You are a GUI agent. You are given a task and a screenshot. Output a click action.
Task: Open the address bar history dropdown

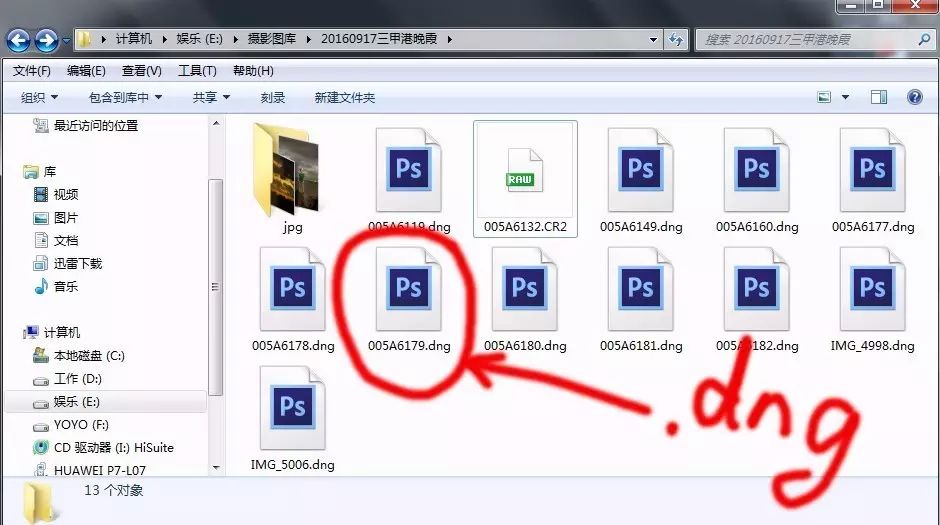(653, 40)
